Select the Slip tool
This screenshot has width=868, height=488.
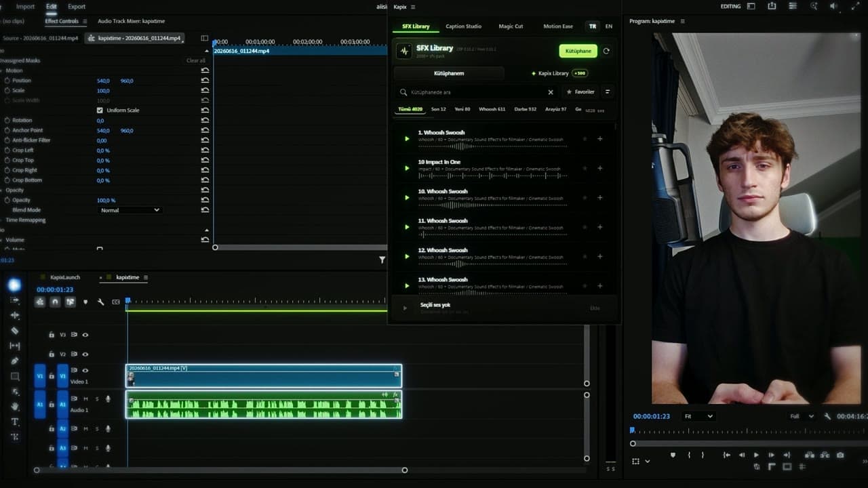point(15,346)
